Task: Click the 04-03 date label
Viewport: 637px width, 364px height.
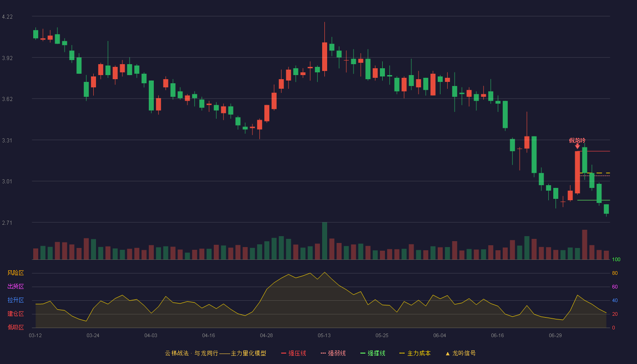Action: (x=151, y=335)
